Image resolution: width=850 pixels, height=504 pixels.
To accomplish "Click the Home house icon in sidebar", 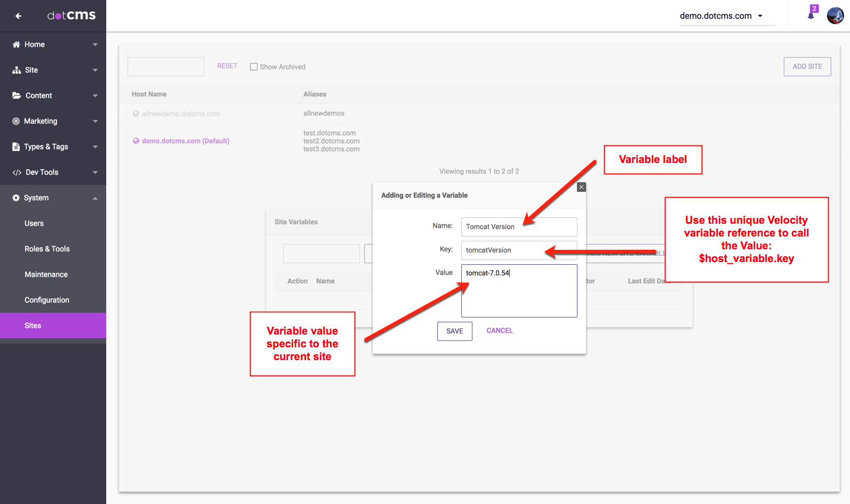I will point(17,44).
